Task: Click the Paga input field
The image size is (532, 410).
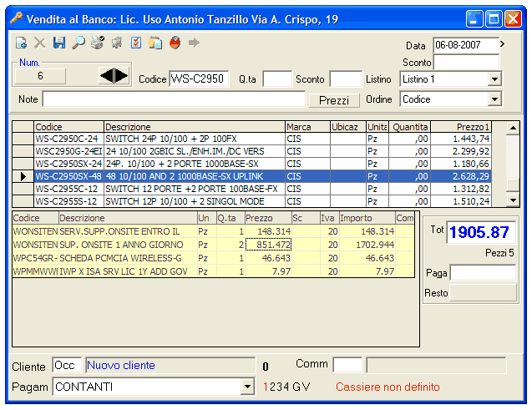Action: tap(483, 273)
